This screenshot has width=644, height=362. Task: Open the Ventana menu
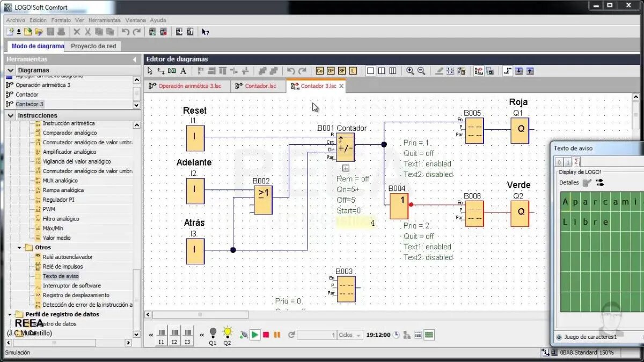(135, 20)
